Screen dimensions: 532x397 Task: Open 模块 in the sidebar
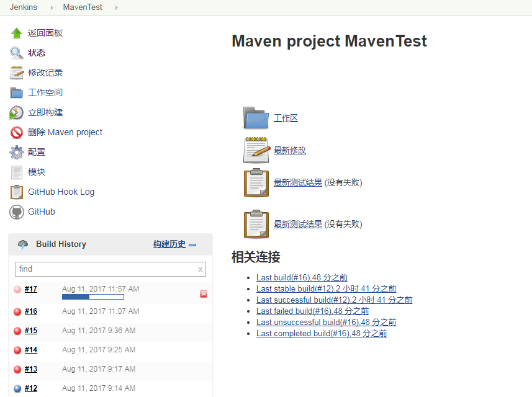[37, 172]
